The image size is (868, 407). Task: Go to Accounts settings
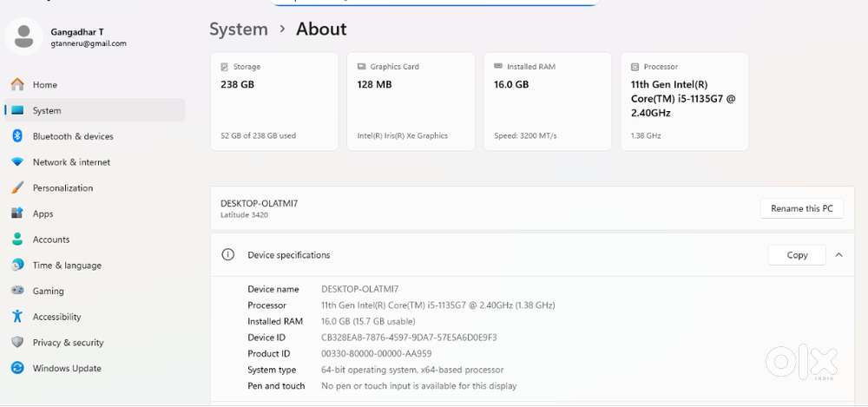[95, 239]
